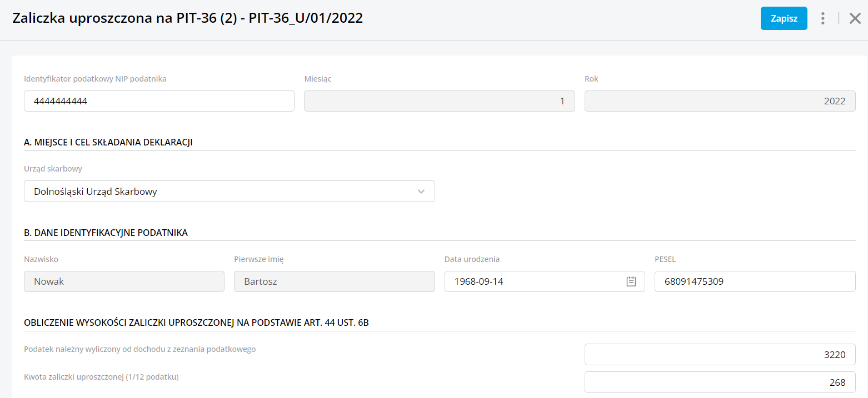Edit the Kwota zaliczki uproszczonej value 268
Image resolution: width=868 pixels, height=398 pixels.
(720, 382)
